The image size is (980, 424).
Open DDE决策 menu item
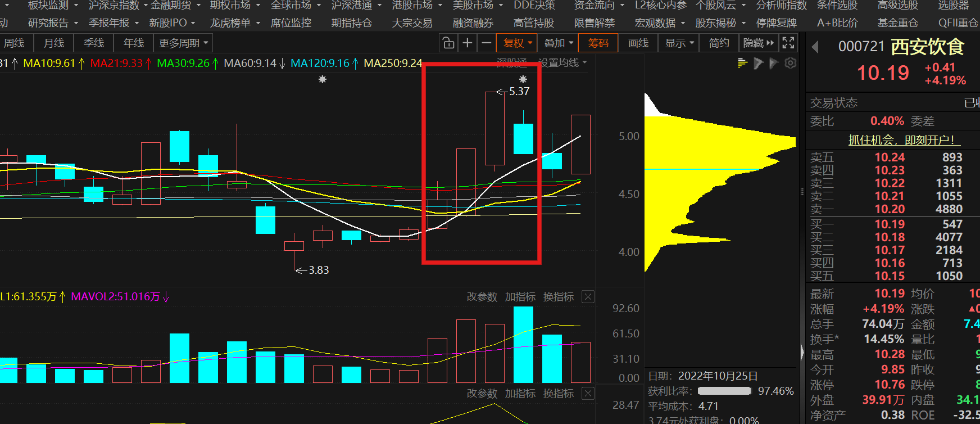click(534, 5)
